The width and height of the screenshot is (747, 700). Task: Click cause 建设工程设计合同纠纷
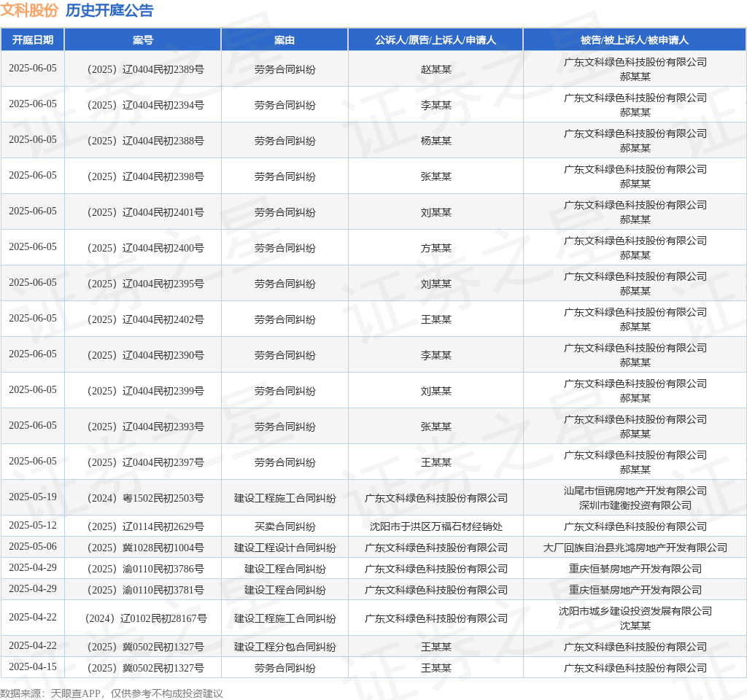tap(285, 548)
